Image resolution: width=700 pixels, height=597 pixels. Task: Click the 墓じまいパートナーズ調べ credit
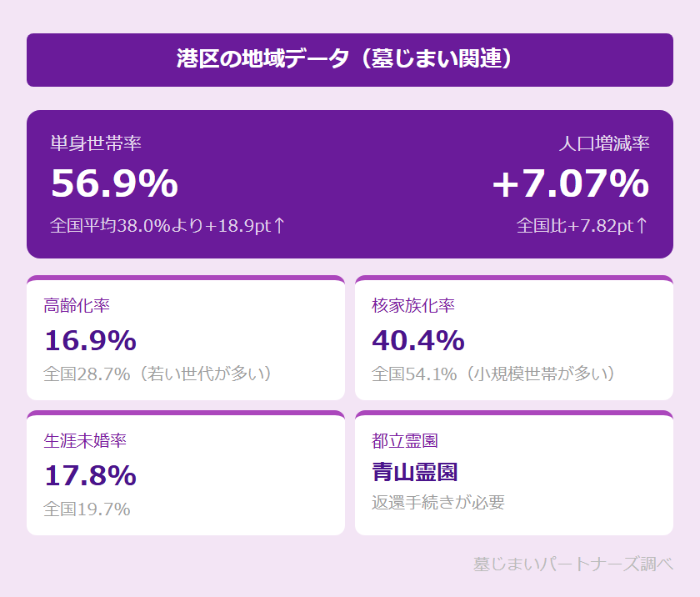point(572,564)
